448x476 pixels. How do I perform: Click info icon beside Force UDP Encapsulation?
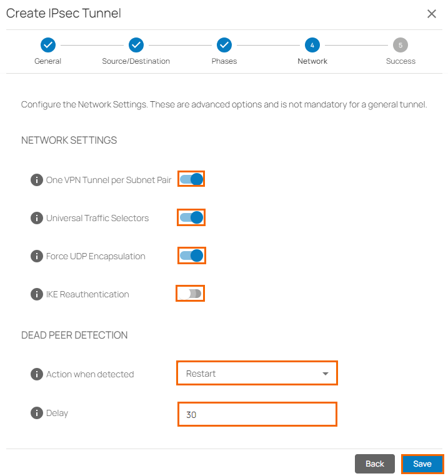click(x=37, y=256)
